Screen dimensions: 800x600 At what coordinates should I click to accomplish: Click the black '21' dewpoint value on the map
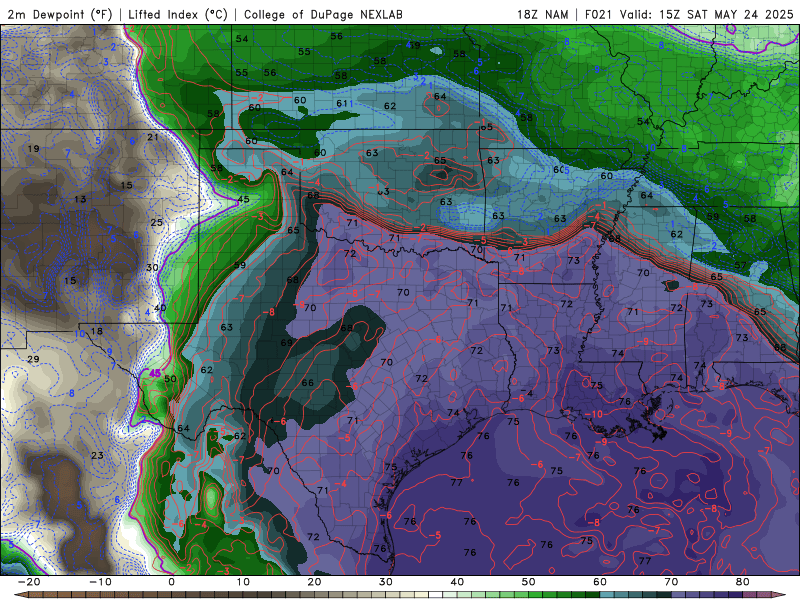pos(153,137)
